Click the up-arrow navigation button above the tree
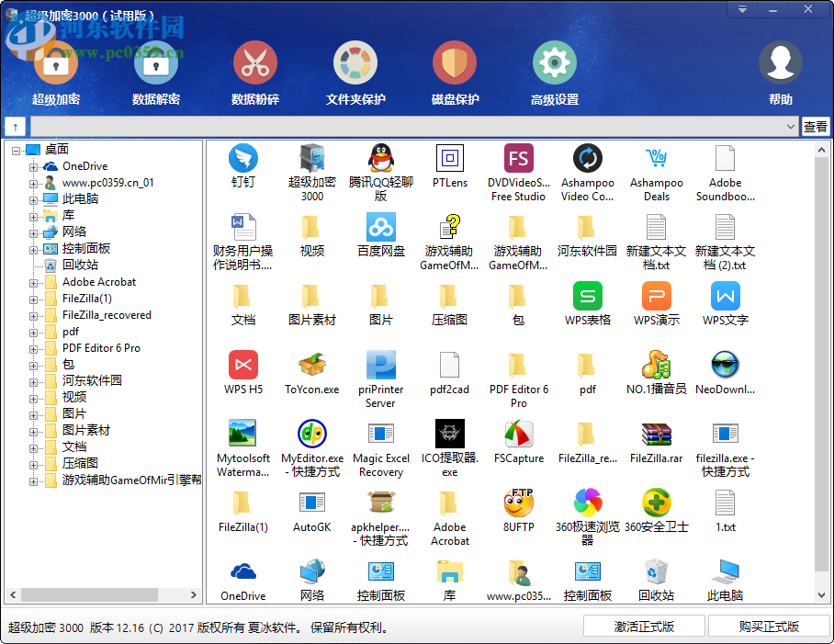Screen dimensions: 834x644 click(15, 127)
